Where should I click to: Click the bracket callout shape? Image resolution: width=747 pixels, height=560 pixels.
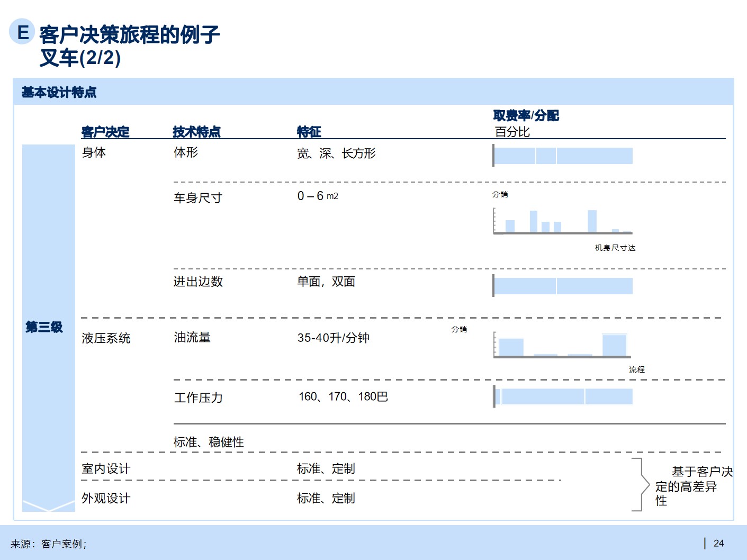[x=641, y=484]
